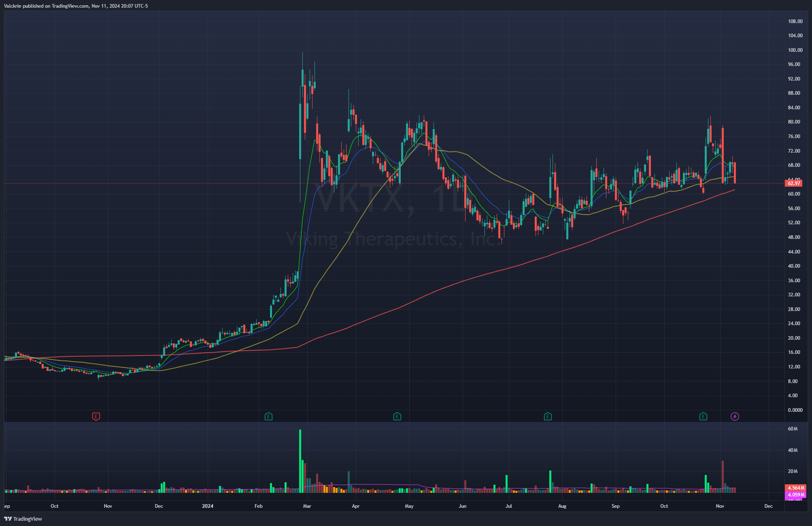The width and height of the screenshot is (812, 526).
Task: Click the Feb label on time axis
Action: 259,506
